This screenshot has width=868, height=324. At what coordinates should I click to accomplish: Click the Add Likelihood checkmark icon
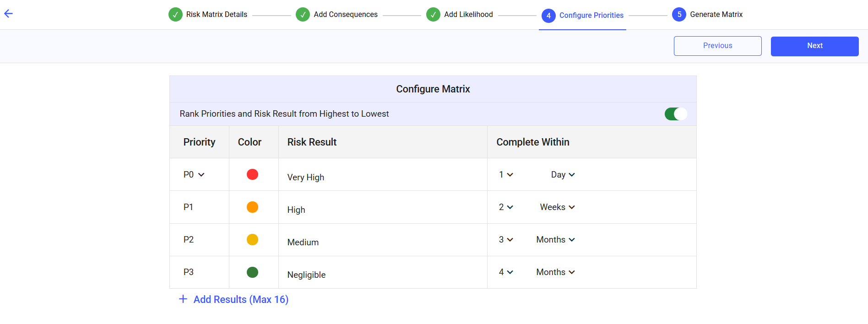(433, 15)
